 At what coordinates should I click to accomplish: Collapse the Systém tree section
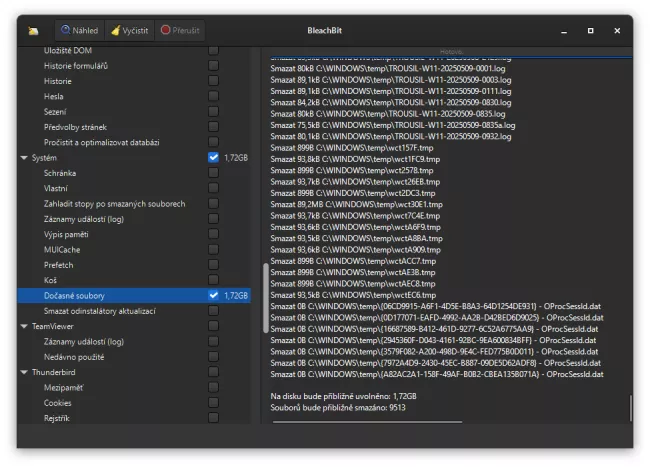(x=24, y=158)
